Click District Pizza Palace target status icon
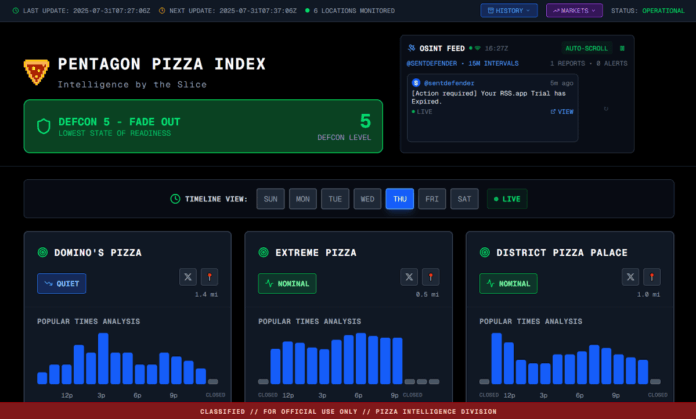 pos(485,253)
